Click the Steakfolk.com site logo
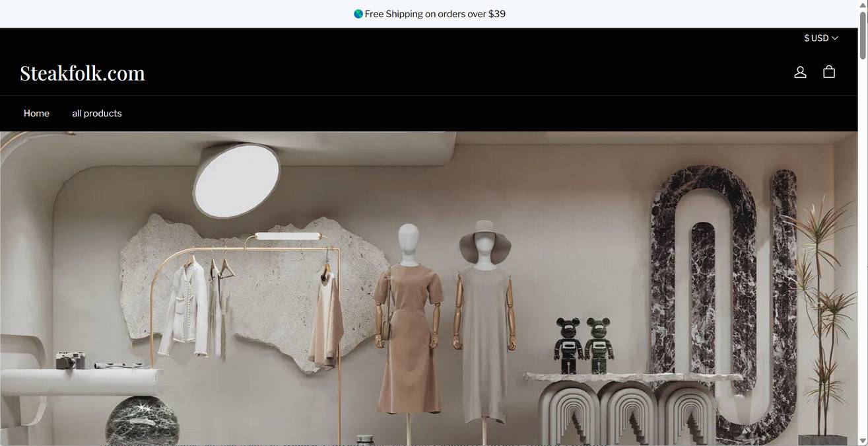The height and width of the screenshot is (446, 868). (83, 73)
